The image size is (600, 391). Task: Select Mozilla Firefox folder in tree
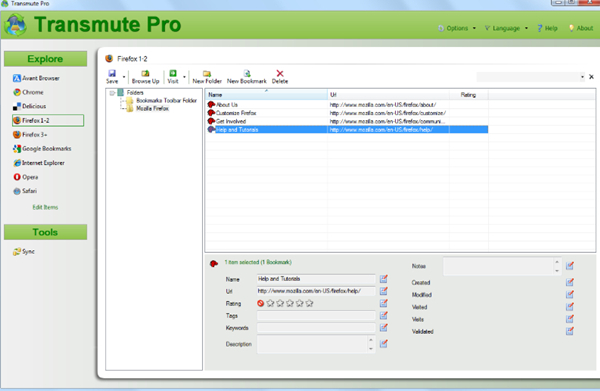coord(152,109)
